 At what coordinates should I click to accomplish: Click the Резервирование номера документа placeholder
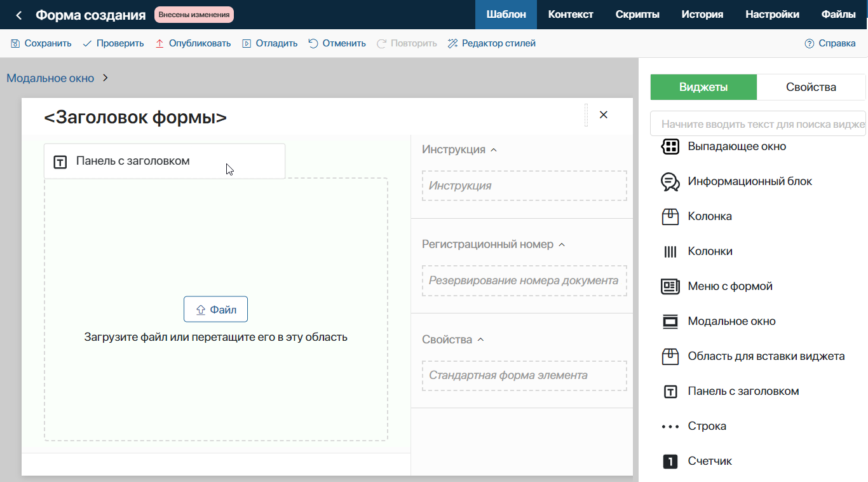[x=524, y=280]
